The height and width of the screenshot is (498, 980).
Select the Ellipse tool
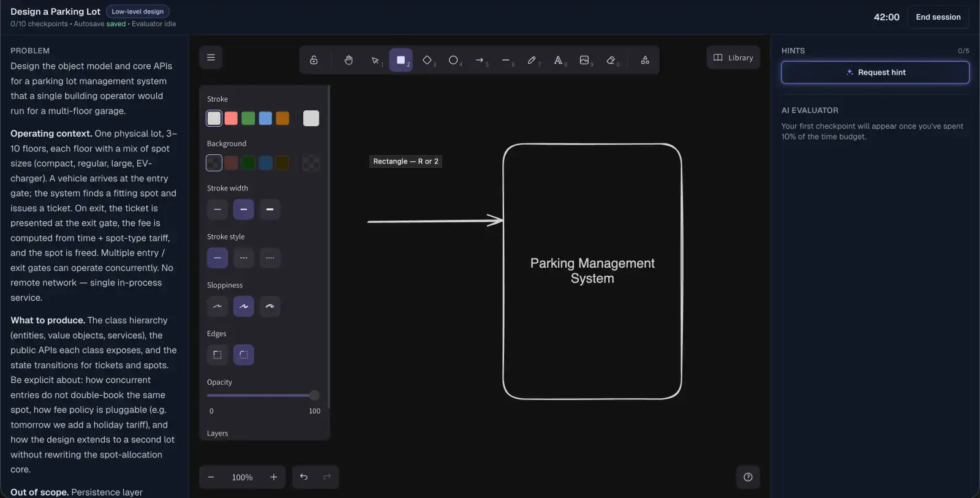(454, 60)
